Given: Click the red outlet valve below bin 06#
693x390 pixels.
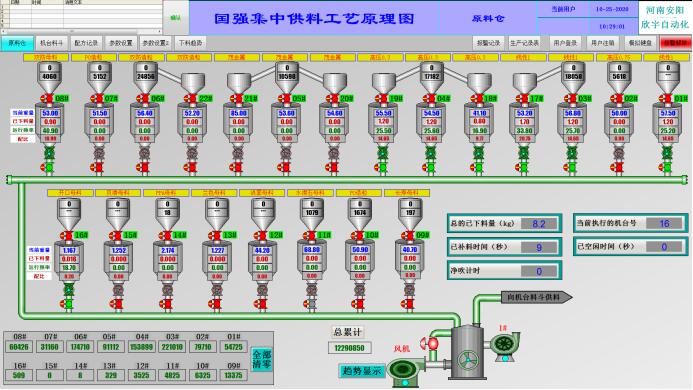Looking at the screenshot, I should click(x=142, y=168).
